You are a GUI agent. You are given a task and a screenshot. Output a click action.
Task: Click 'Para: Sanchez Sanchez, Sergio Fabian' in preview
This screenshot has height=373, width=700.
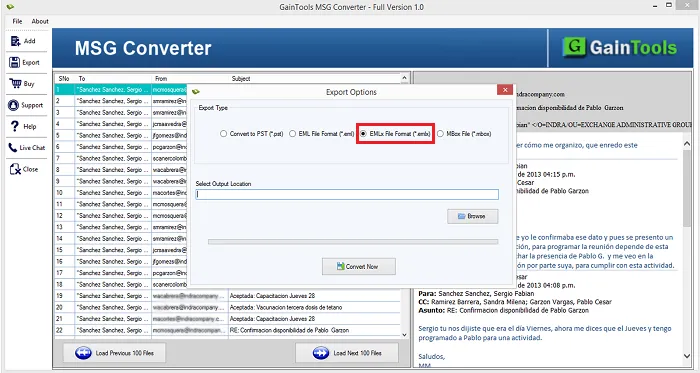[476, 294]
